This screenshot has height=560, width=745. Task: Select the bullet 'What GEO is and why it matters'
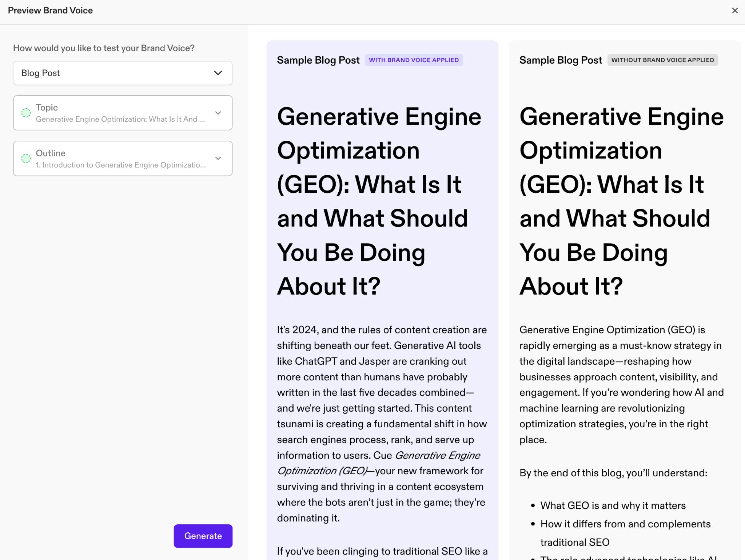(x=613, y=505)
